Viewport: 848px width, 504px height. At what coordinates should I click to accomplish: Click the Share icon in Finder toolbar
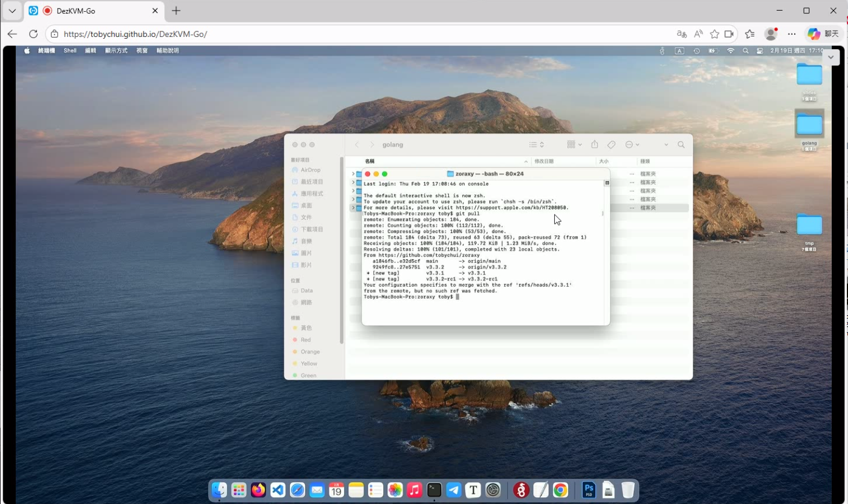tap(595, 144)
